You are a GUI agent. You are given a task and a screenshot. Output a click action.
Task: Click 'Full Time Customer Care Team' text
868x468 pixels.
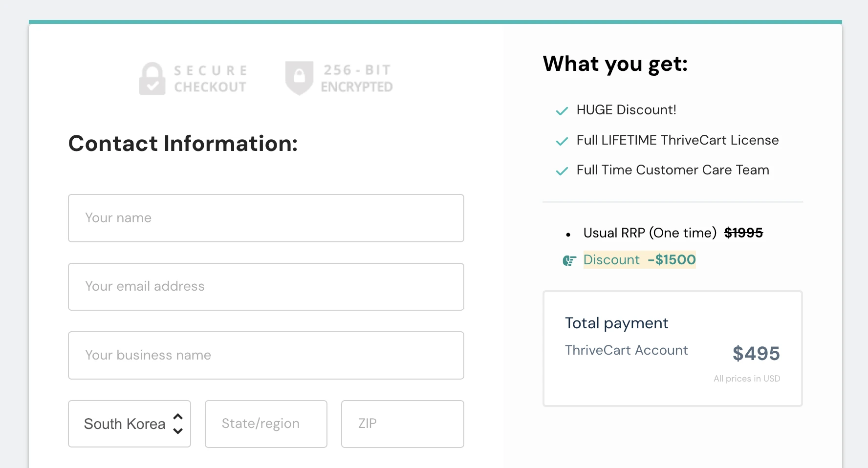(x=673, y=170)
